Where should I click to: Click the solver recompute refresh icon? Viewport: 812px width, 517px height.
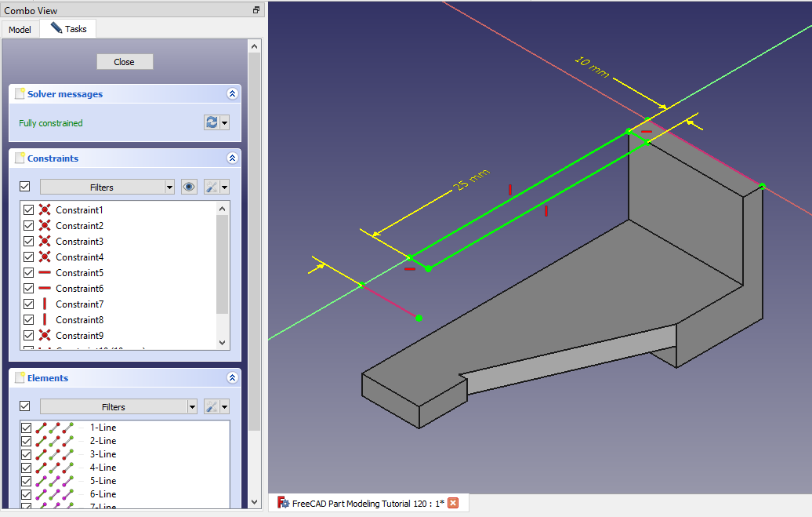pos(211,123)
